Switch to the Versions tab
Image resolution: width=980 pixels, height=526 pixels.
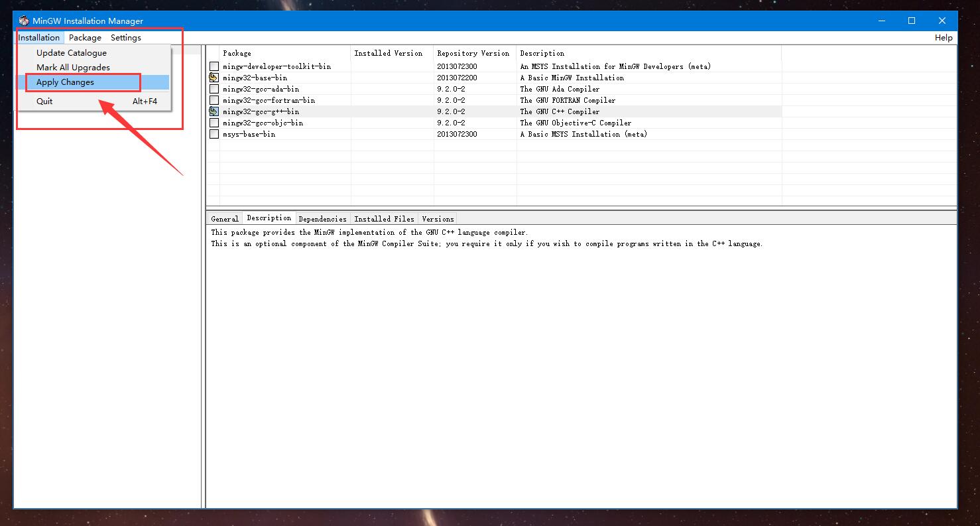[x=438, y=219]
